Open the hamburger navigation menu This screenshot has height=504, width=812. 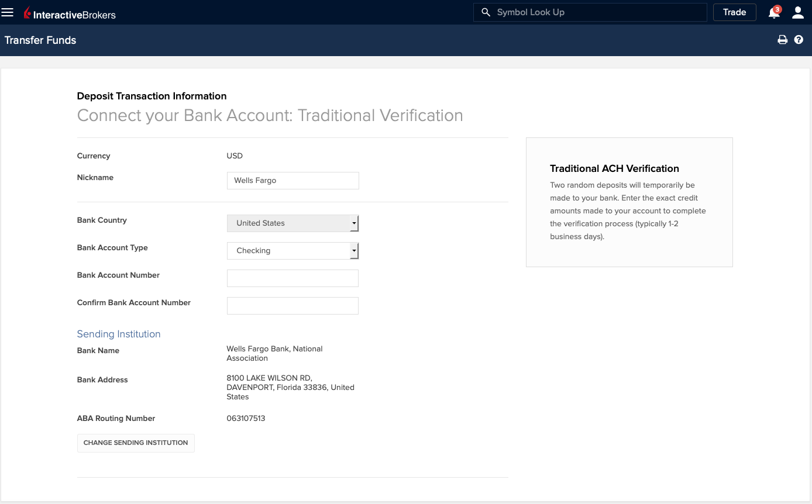click(8, 12)
